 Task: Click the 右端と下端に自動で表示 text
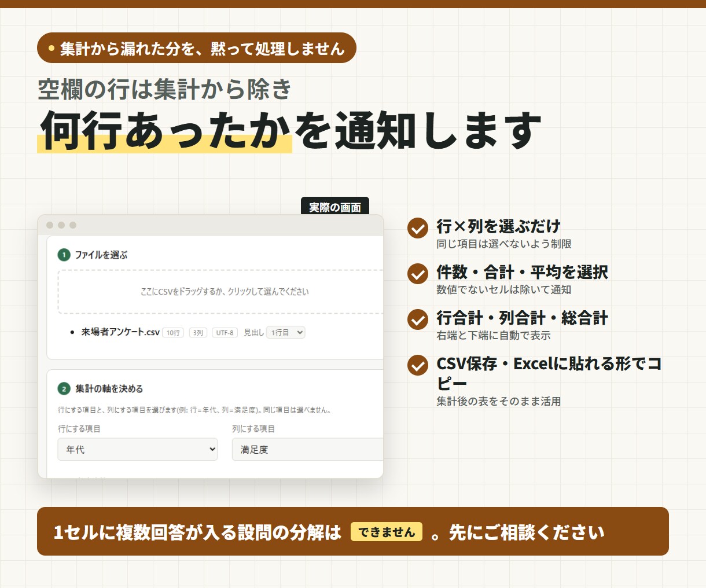pyautogui.click(x=494, y=335)
